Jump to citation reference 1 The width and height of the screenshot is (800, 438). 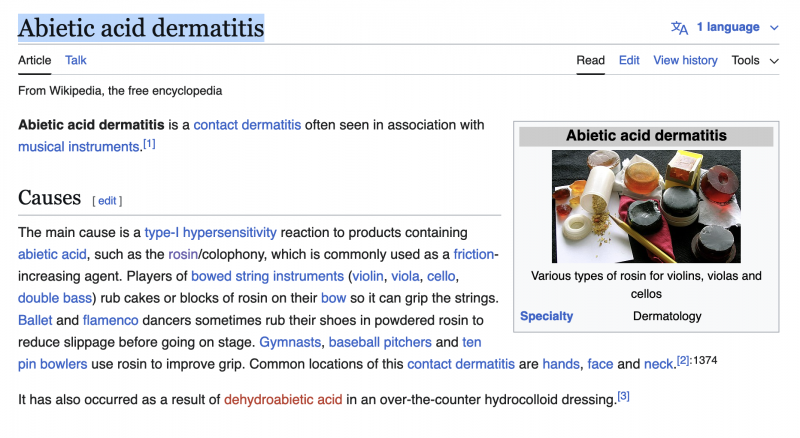point(149,143)
